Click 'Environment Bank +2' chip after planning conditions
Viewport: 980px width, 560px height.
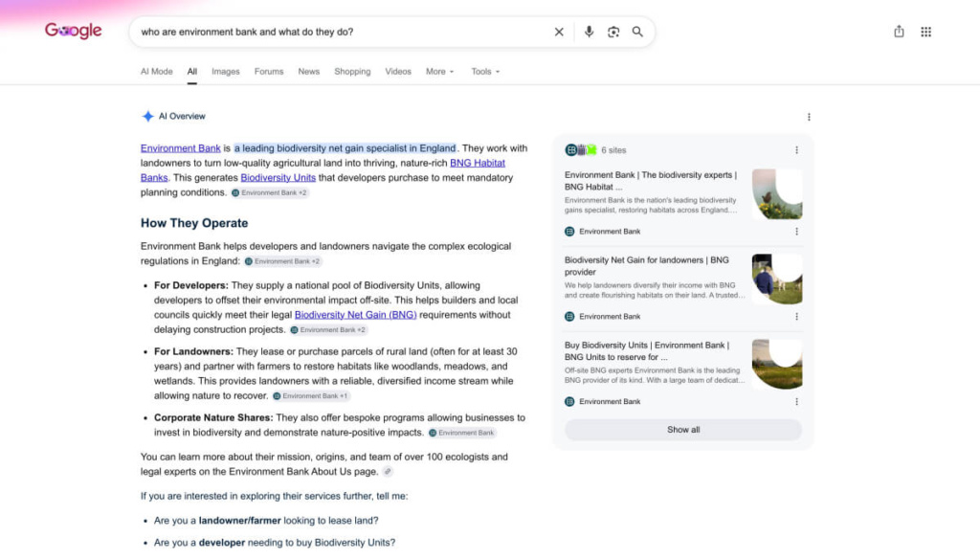tap(269, 192)
